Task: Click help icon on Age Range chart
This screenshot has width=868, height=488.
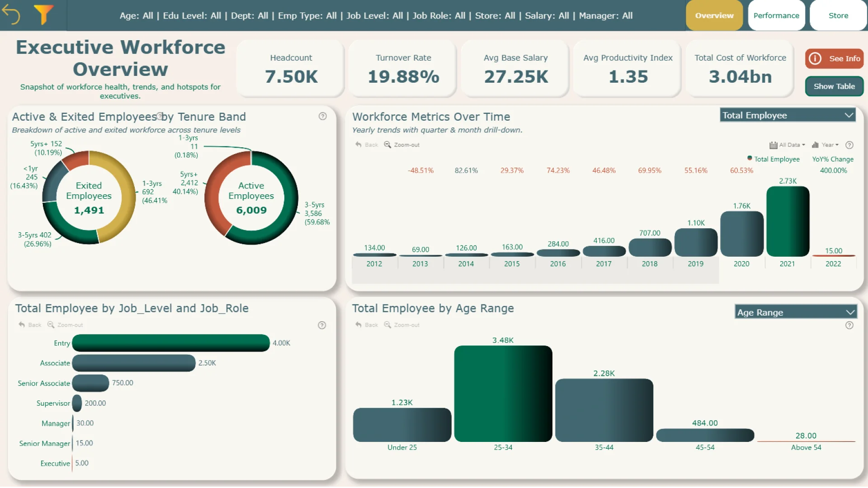Action: click(x=849, y=325)
